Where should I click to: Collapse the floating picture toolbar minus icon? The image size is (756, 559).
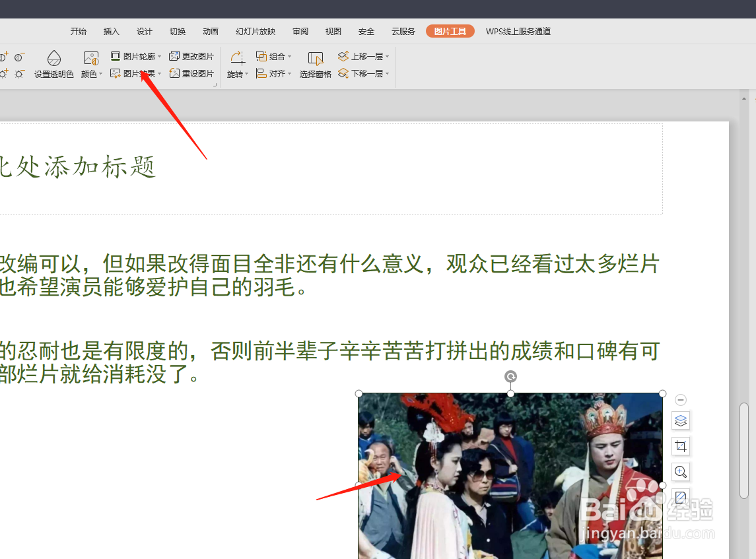point(680,399)
